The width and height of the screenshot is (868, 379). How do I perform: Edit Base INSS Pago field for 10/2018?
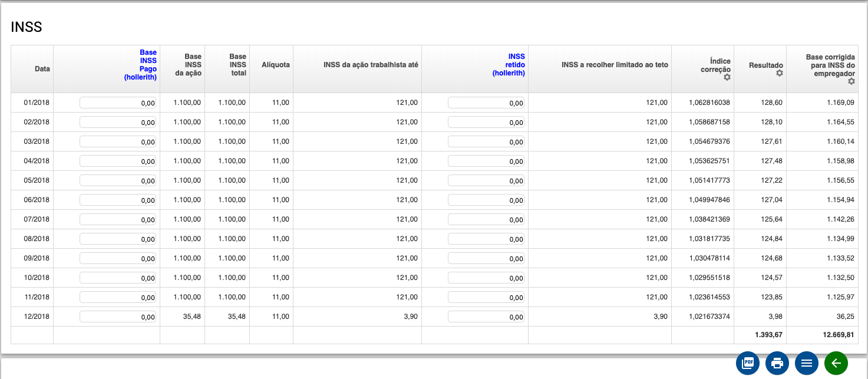tap(118, 278)
